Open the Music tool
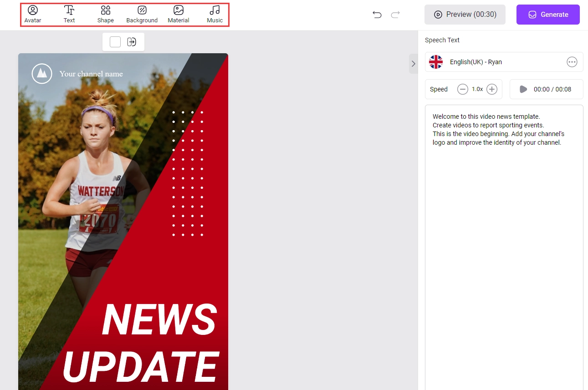Viewport: 588px width, 390px height. tap(215, 14)
